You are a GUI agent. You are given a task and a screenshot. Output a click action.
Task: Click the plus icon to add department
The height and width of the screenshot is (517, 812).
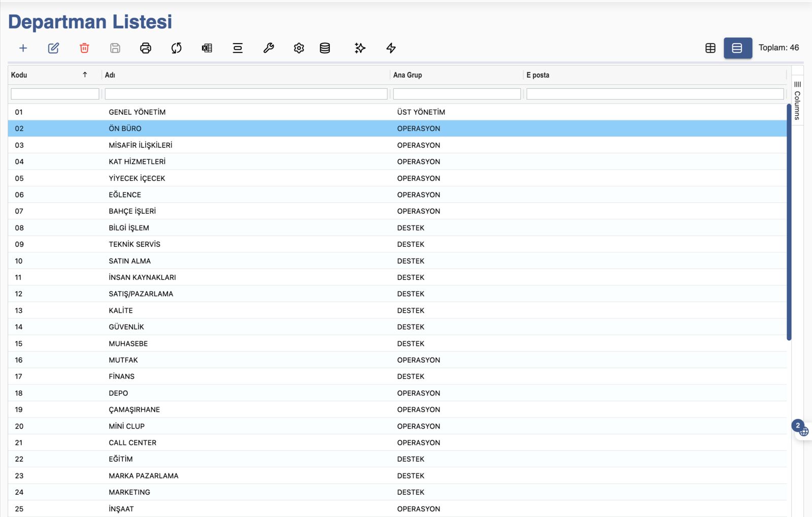point(23,48)
